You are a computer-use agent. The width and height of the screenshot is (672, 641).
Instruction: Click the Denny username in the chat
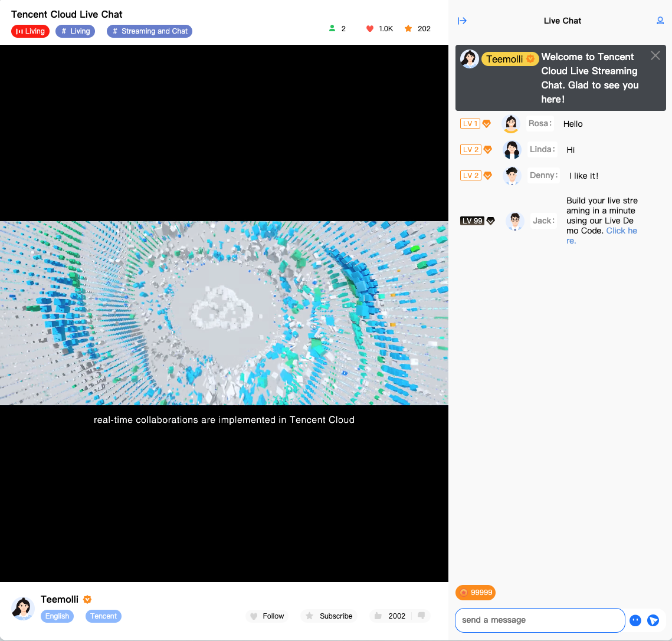(543, 175)
